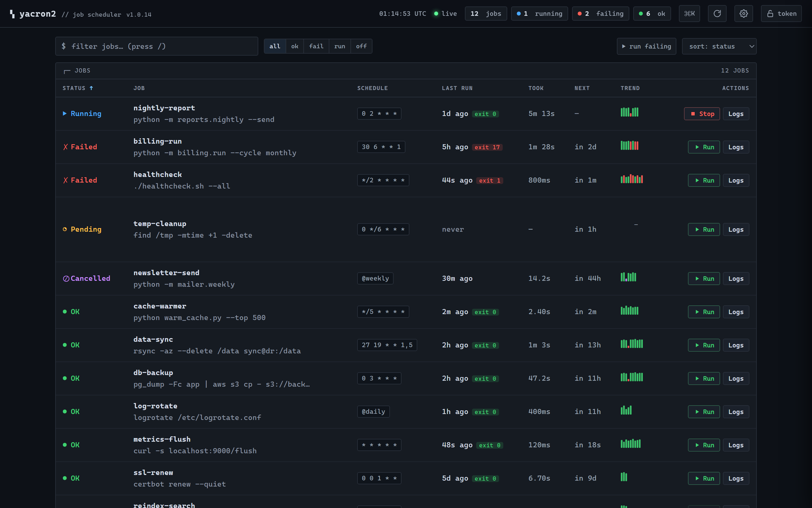Screen dimensions: 812x508
Task: Run the ssl-renew job
Action: click(x=704, y=478)
